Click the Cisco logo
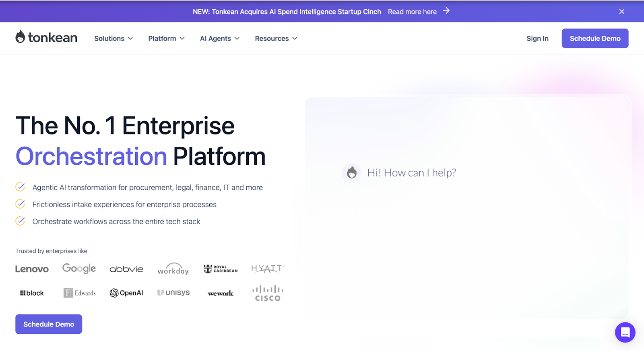Viewport: 644px width, 351px height. pyautogui.click(x=268, y=293)
